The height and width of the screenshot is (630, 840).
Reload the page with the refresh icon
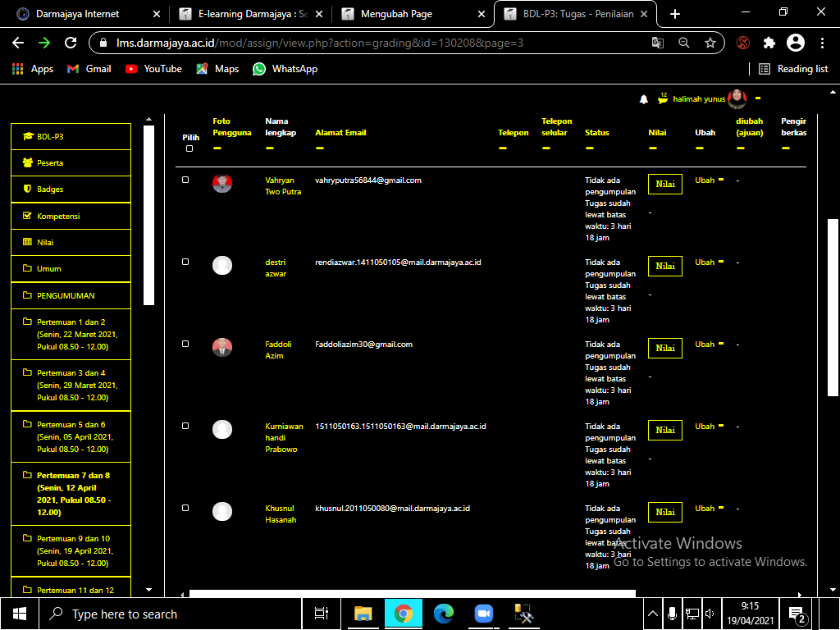coord(71,43)
